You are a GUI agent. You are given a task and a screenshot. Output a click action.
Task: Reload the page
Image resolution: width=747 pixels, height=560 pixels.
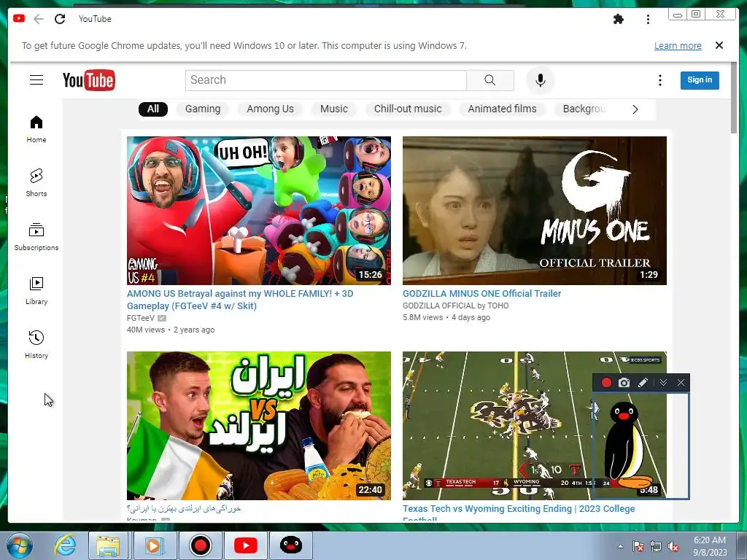click(60, 19)
